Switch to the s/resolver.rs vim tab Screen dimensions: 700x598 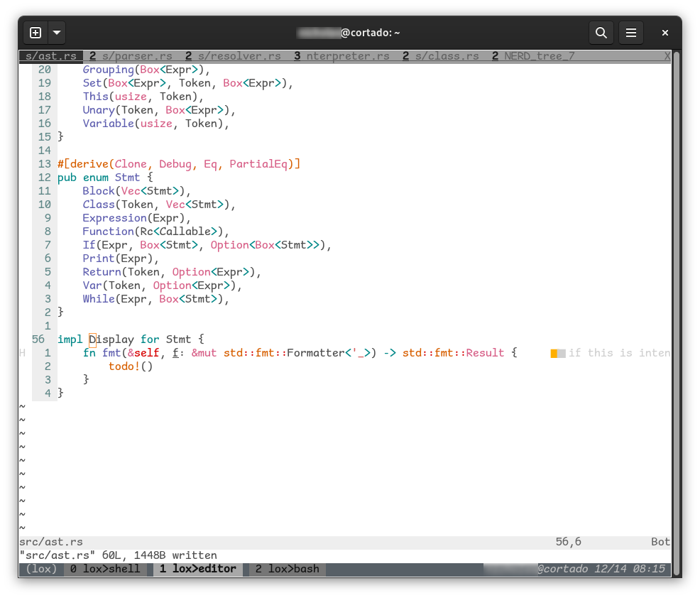tap(239, 56)
